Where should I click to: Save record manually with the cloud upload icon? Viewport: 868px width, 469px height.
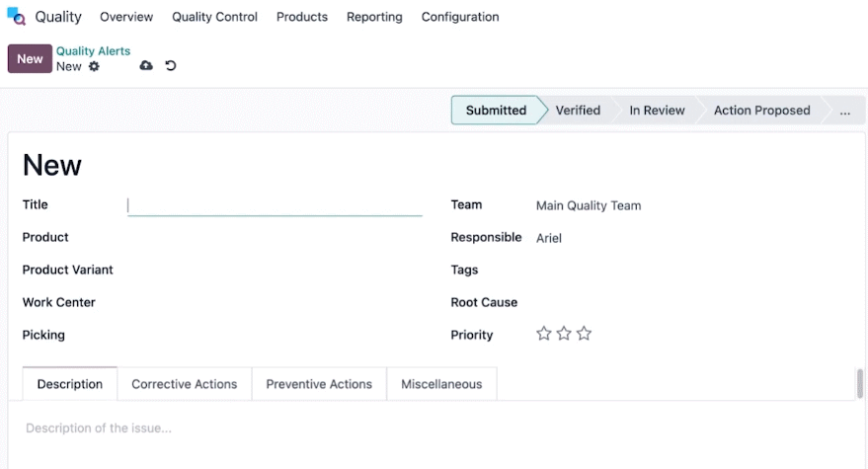[146, 66]
